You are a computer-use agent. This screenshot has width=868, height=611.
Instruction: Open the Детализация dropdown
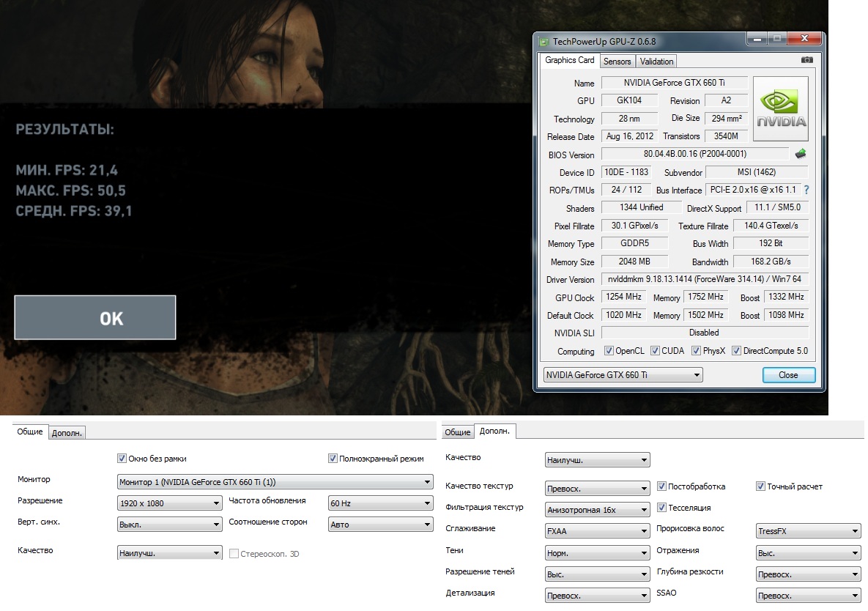tap(597, 596)
